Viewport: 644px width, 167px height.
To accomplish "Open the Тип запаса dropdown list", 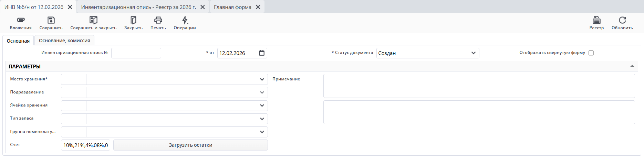I will coord(262,119).
